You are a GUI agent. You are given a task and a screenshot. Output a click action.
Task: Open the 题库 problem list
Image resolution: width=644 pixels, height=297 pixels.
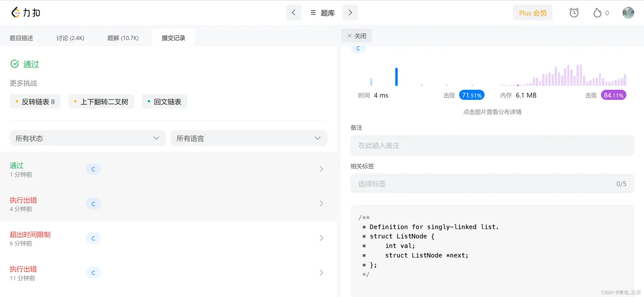(x=322, y=13)
